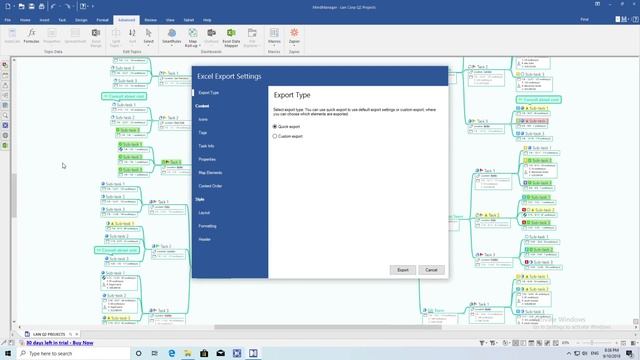This screenshot has height=360, width=640.
Task: Click the Save icon in title bar
Action: click(x=31, y=6)
